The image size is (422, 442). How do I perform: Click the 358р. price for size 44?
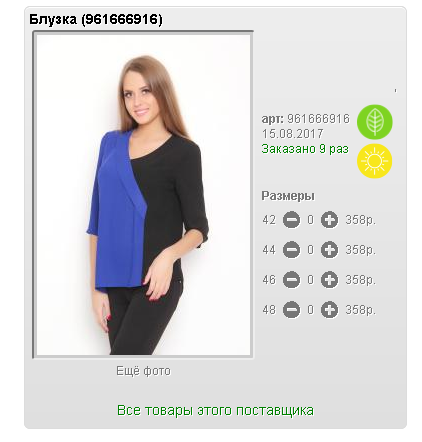(360, 250)
